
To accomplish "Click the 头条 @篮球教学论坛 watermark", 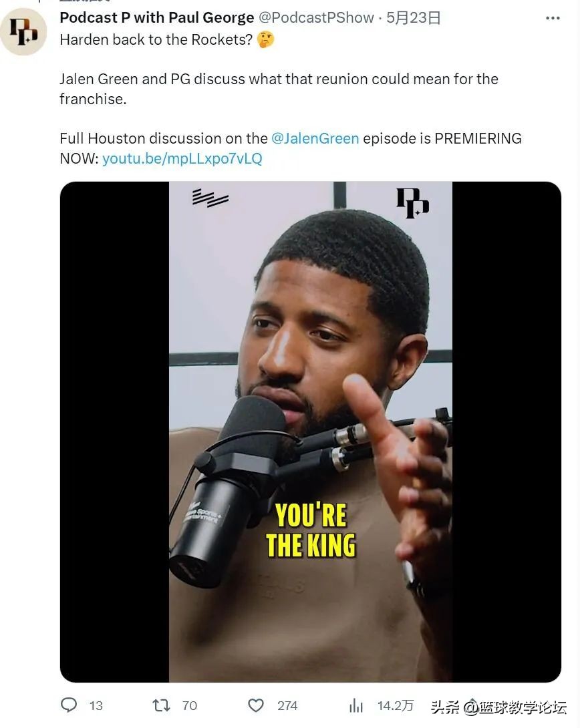I will coord(498,707).
